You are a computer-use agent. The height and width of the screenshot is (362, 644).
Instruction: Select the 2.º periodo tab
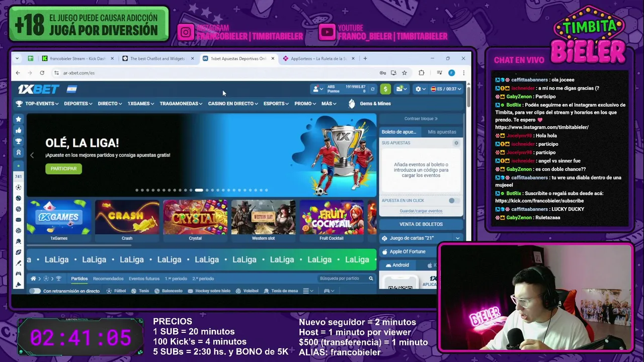pyautogui.click(x=203, y=279)
